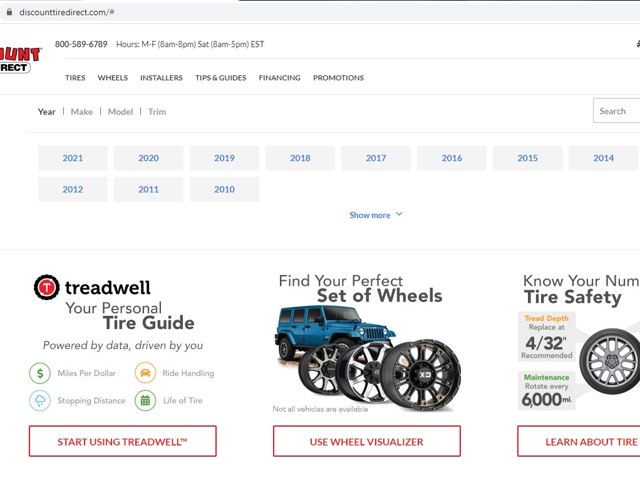The height and width of the screenshot is (482, 640).
Task: Click Use Wheel Visualizer button
Action: [x=367, y=441]
